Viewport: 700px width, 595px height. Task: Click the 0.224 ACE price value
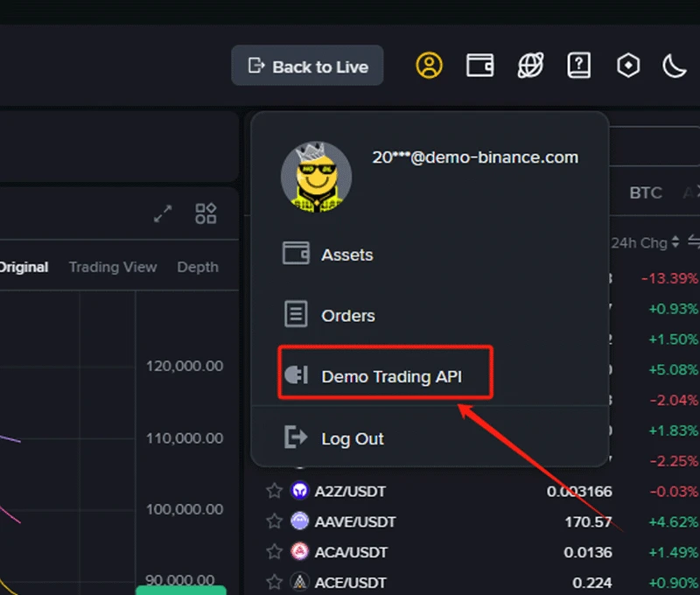coord(592,583)
